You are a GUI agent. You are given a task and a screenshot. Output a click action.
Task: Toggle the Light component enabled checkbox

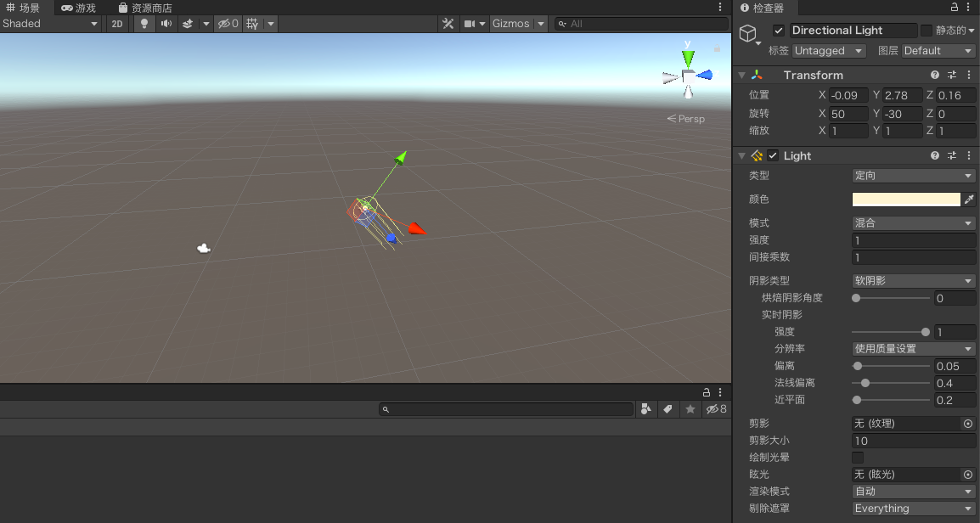pyautogui.click(x=772, y=155)
